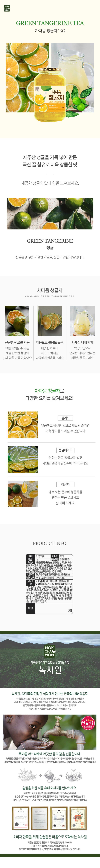Image resolution: width=100 pixels, height=868 pixels.
Task: Select the 청귤에이드 iced drink recipe photo
Action: point(22,460)
